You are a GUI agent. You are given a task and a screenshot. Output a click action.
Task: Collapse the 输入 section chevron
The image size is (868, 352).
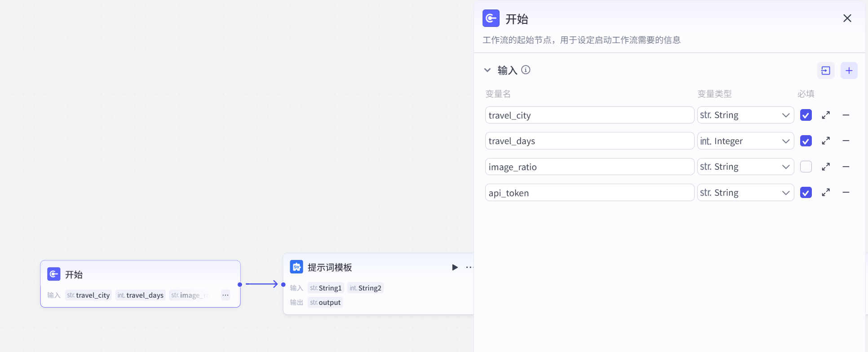pos(487,70)
